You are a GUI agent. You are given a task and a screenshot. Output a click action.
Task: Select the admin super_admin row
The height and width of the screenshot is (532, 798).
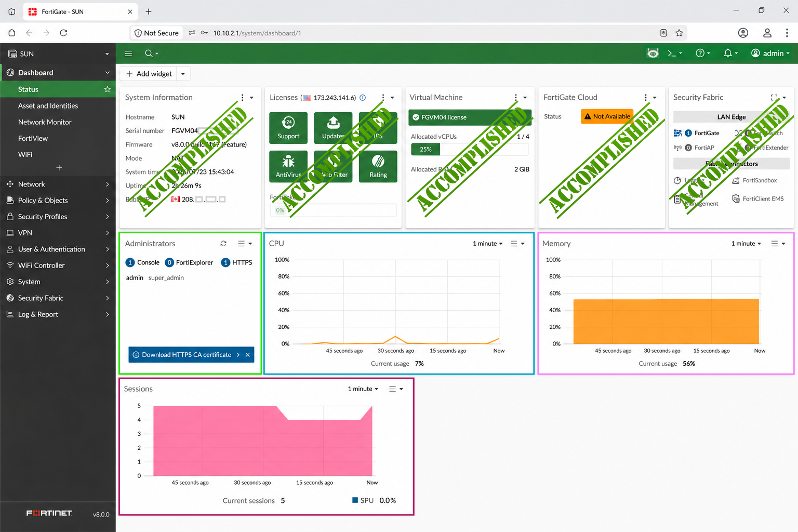tap(190, 278)
